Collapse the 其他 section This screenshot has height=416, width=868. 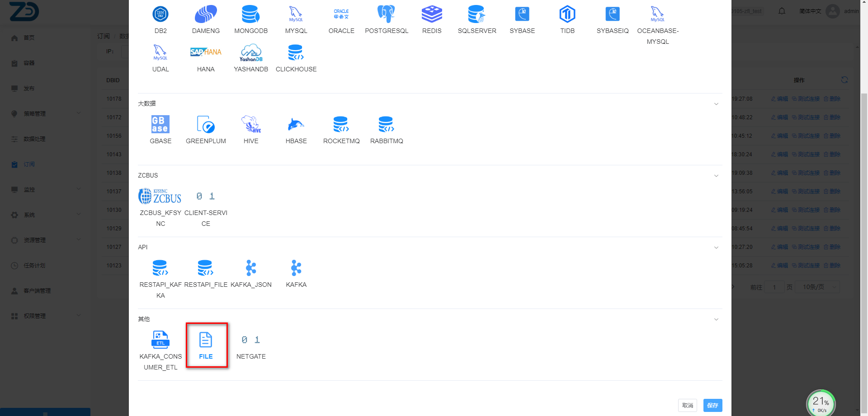pos(716,319)
